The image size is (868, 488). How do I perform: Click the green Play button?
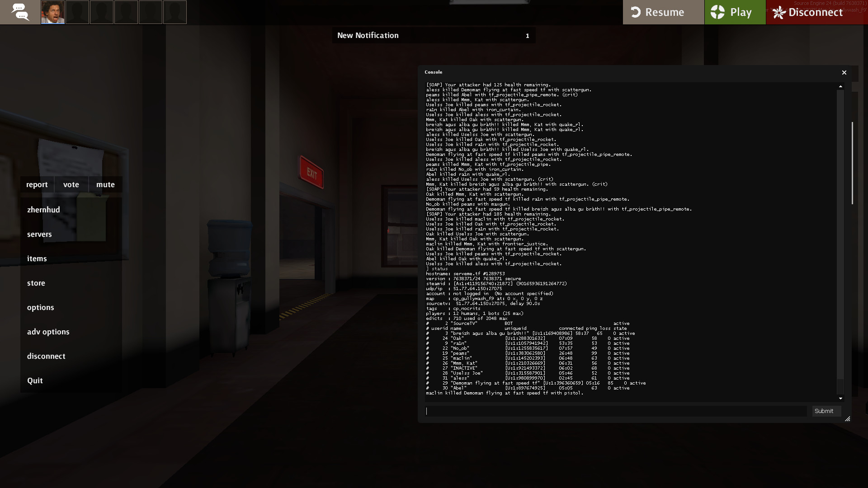click(735, 12)
